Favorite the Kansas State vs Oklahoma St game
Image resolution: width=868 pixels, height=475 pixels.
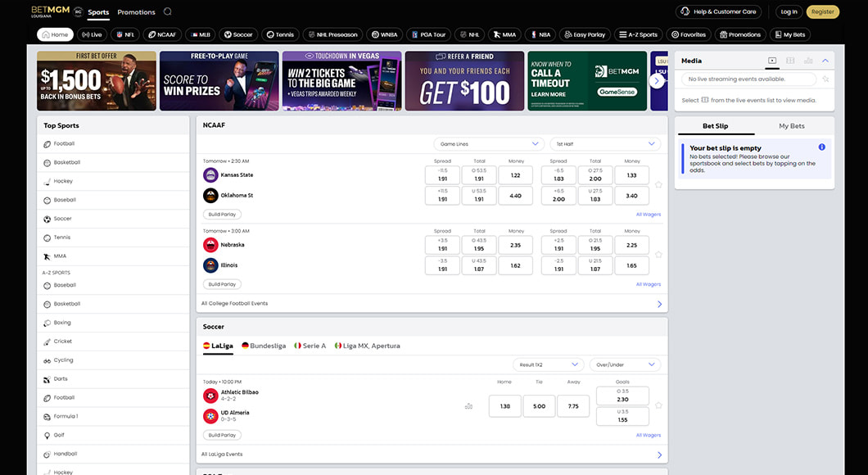point(658,185)
